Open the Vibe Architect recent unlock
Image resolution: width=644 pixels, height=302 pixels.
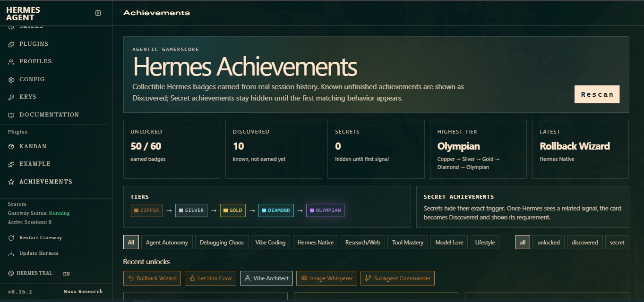(x=266, y=278)
